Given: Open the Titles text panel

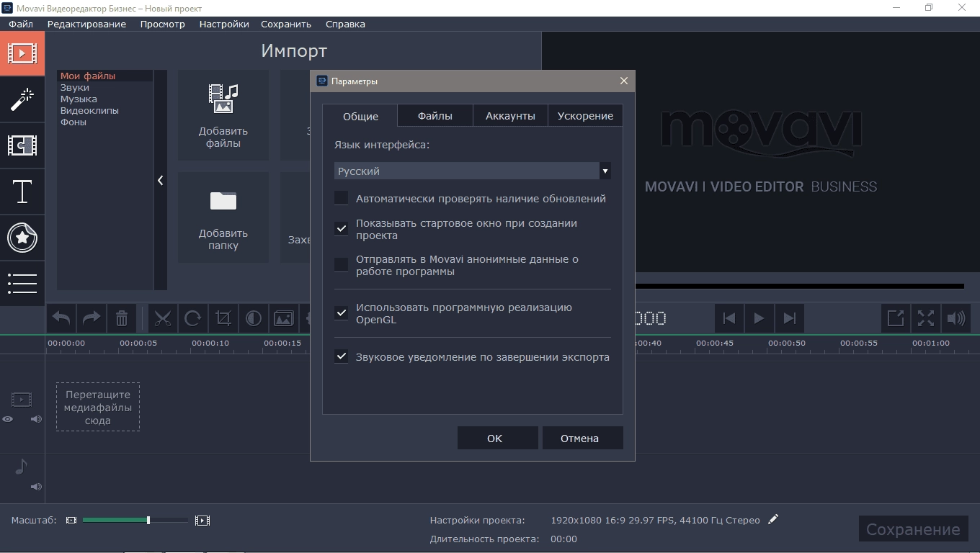Looking at the screenshot, I should click(x=22, y=192).
